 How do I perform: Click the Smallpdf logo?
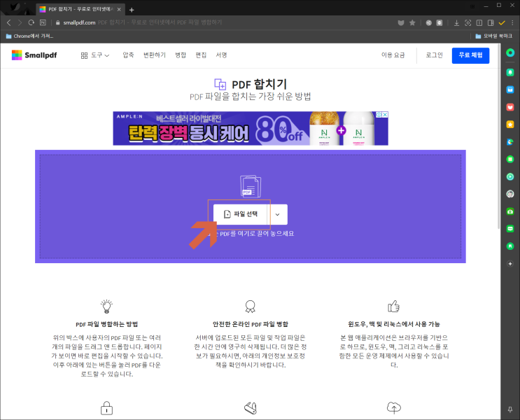point(34,55)
